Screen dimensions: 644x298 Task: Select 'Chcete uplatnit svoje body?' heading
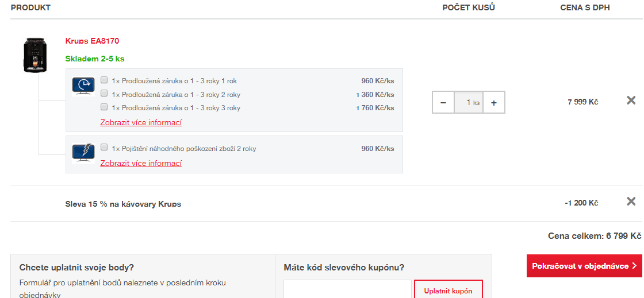point(76,268)
